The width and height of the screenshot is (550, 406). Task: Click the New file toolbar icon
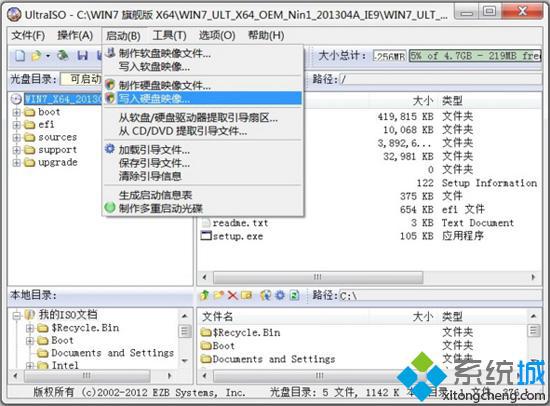pos(20,55)
